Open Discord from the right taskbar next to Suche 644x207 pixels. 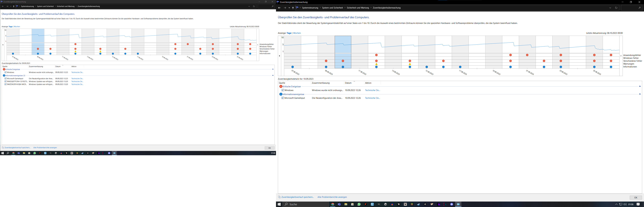(451, 204)
